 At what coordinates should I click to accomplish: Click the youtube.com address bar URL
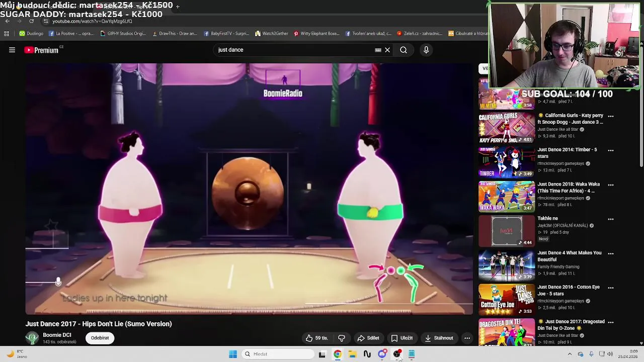point(92,21)
